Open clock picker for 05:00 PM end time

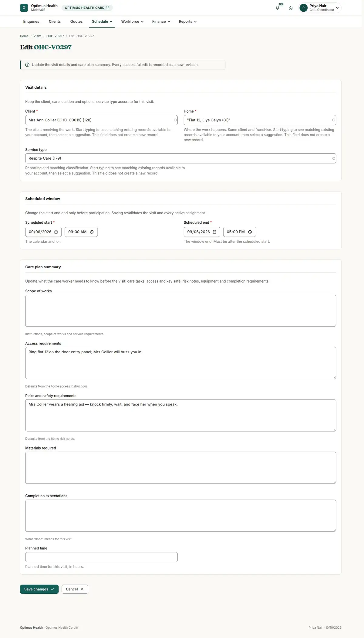(250, 232)
